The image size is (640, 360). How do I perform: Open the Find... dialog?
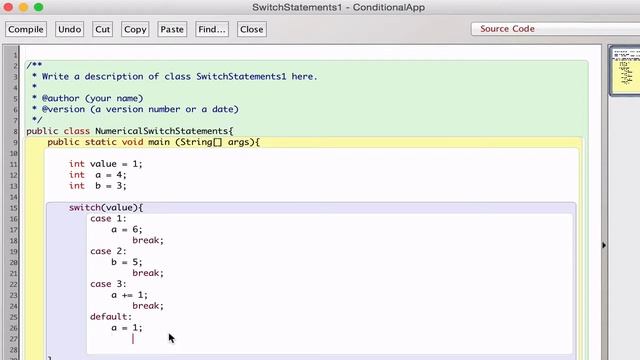pyautogui.click(x=212, y=29)
